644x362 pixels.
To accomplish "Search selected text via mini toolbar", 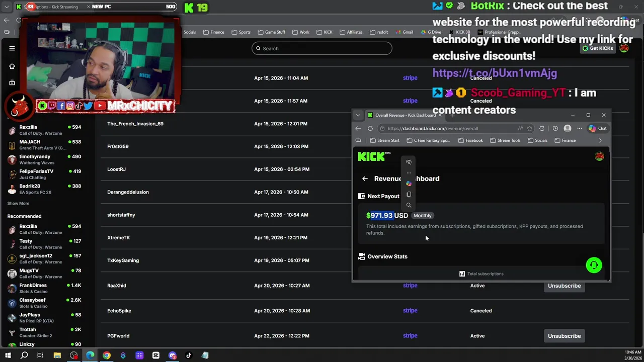I will coord(409,205).
